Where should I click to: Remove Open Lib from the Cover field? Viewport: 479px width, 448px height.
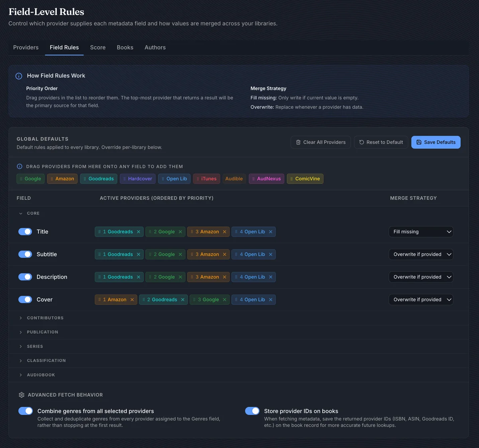(x=271, y=300)
